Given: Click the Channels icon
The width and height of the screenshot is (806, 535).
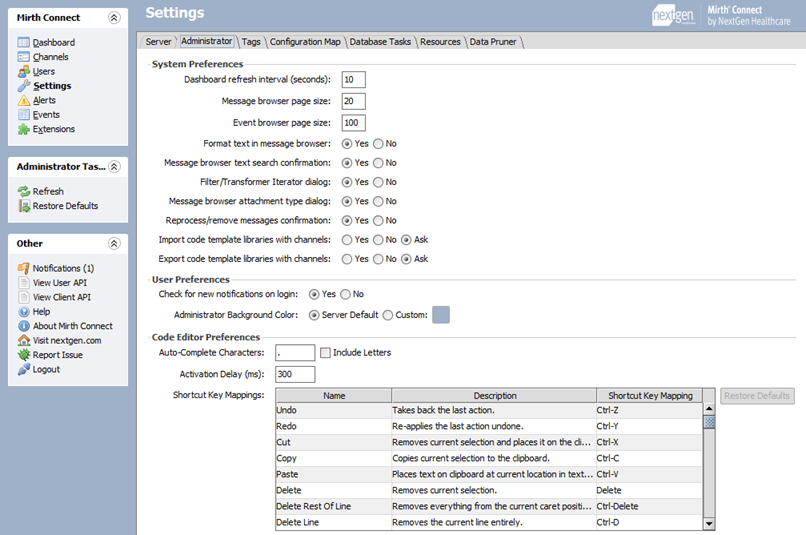Looking at the screenshot, I should point(24,57).
